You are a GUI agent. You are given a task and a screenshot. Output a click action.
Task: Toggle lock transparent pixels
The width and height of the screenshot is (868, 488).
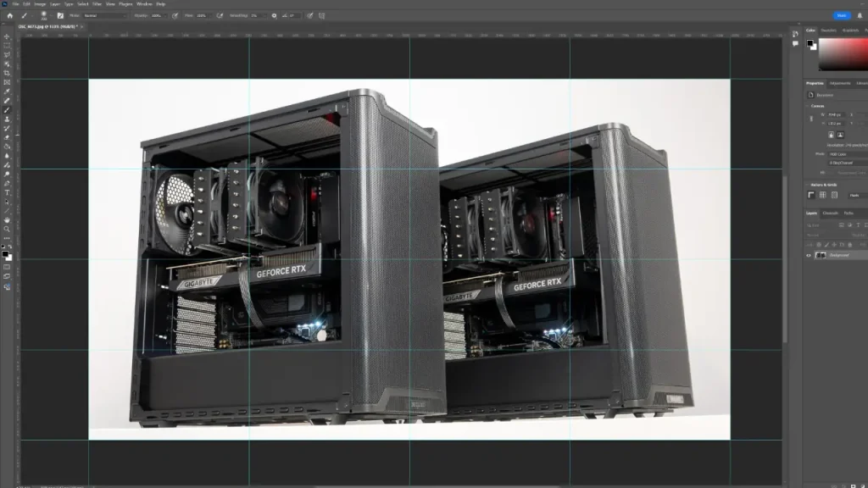819,245
